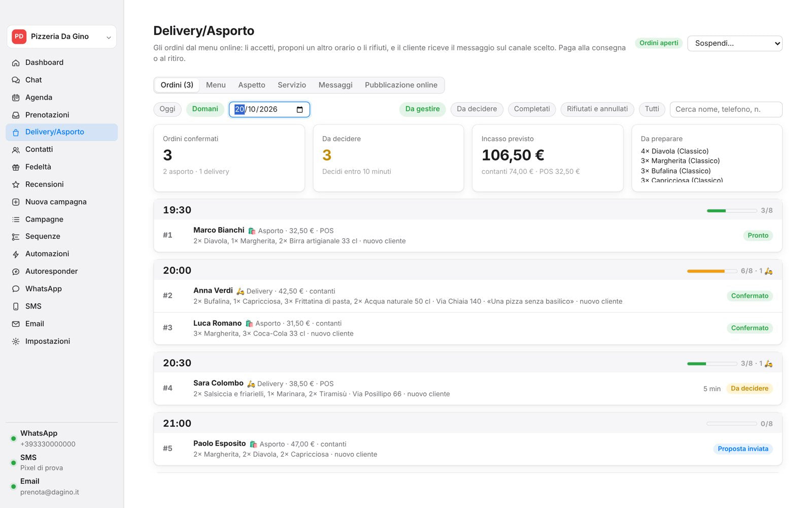Viewport: 812px width, 508px height.
Task: Open the Proposta inviata badge for Paolo Esposito
Action: click(x=743, y=449)
